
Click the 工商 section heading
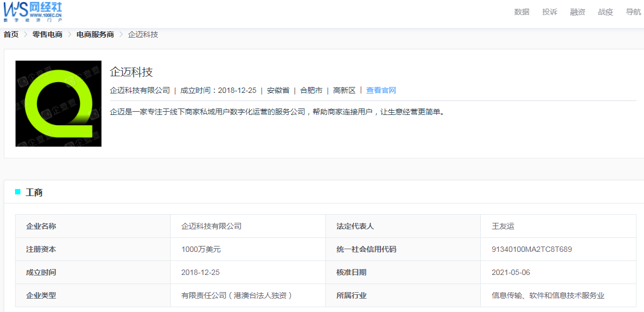34,192
